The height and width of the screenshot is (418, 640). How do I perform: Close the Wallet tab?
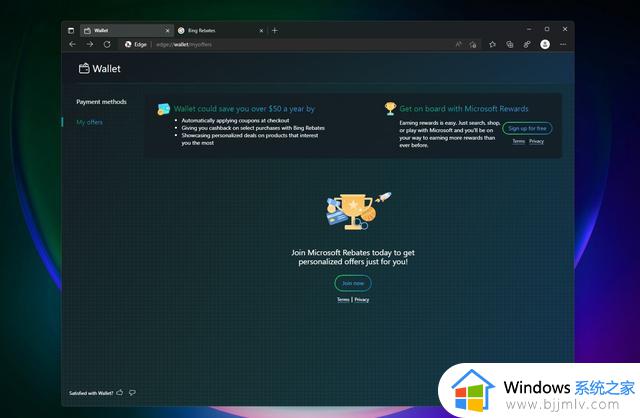click(x=167, y=31)
